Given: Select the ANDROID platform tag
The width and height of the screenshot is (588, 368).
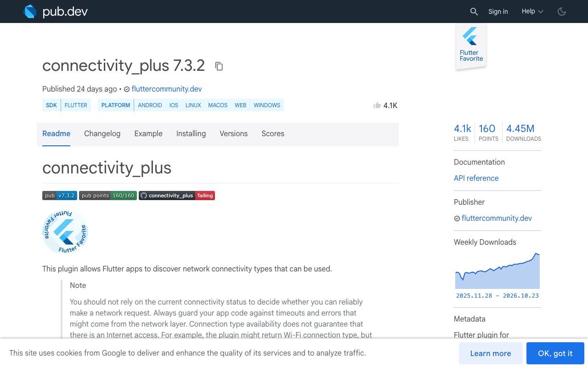Looking at the screenshot, I should [150, 105].
